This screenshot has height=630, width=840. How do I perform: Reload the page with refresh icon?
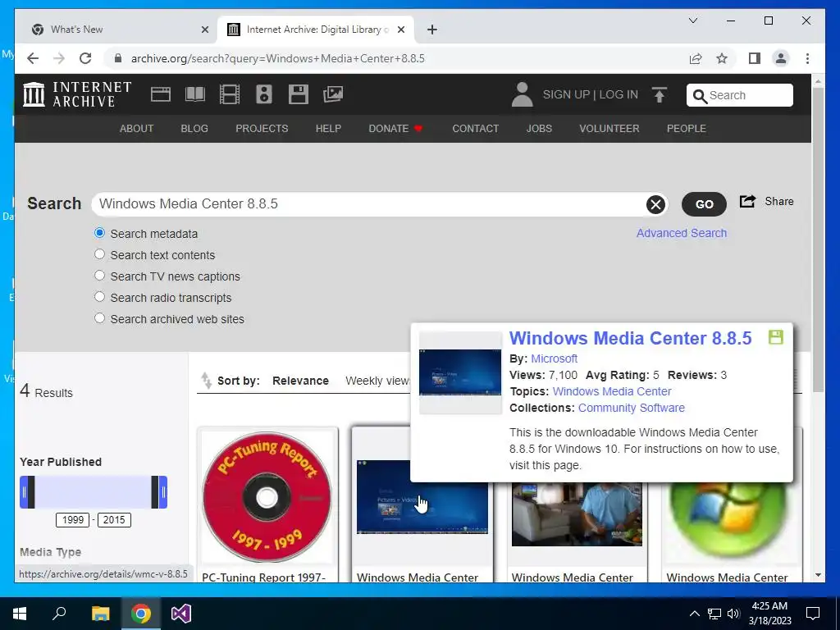click(85, 58)
